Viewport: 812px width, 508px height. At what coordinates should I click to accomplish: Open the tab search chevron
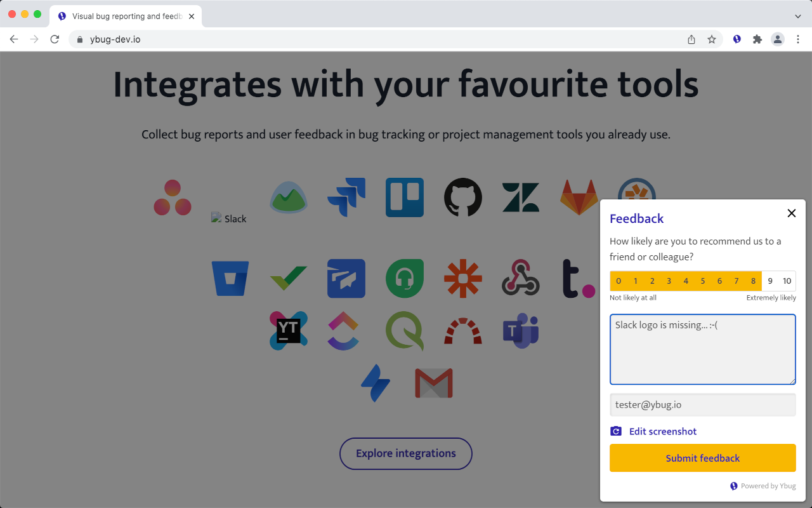pyautogui.click(x=797, y=16)
